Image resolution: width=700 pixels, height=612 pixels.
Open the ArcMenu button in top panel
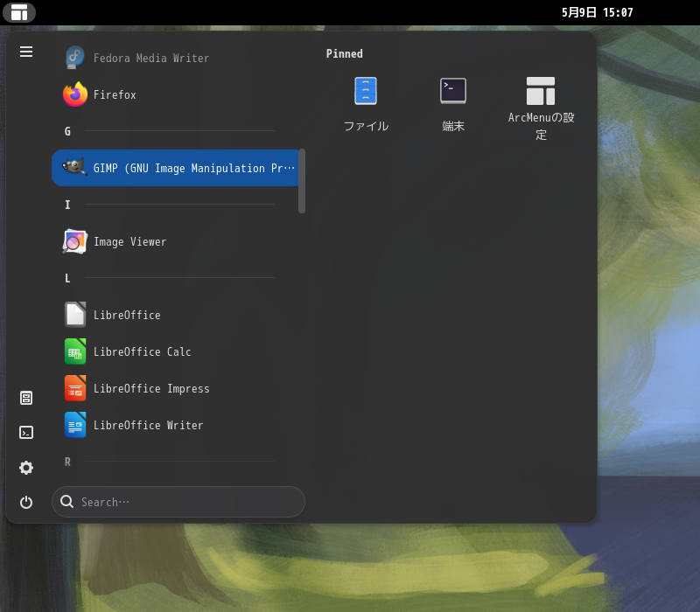19,12
